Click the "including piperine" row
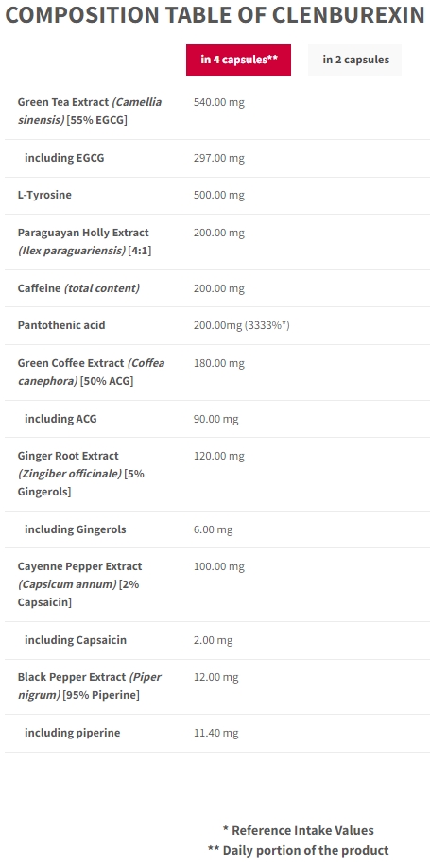430x868 pixels. coord(217,733)
